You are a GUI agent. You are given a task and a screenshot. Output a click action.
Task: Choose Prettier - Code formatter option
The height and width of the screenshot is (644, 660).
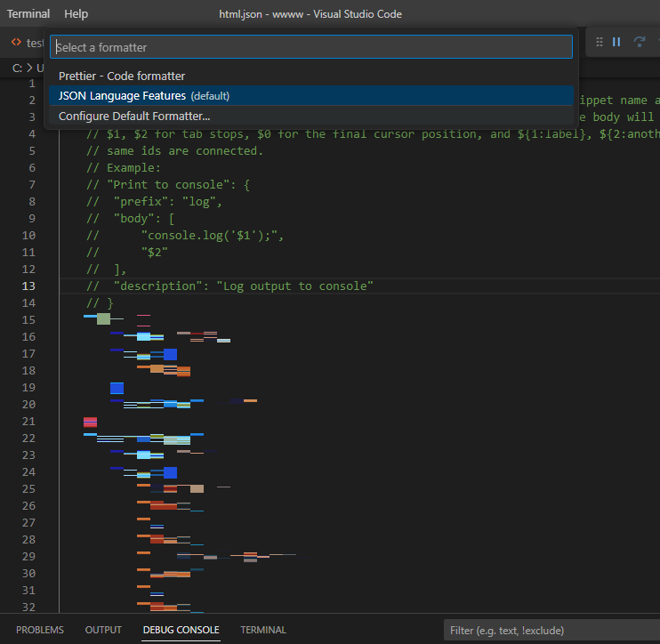(311, 76)
